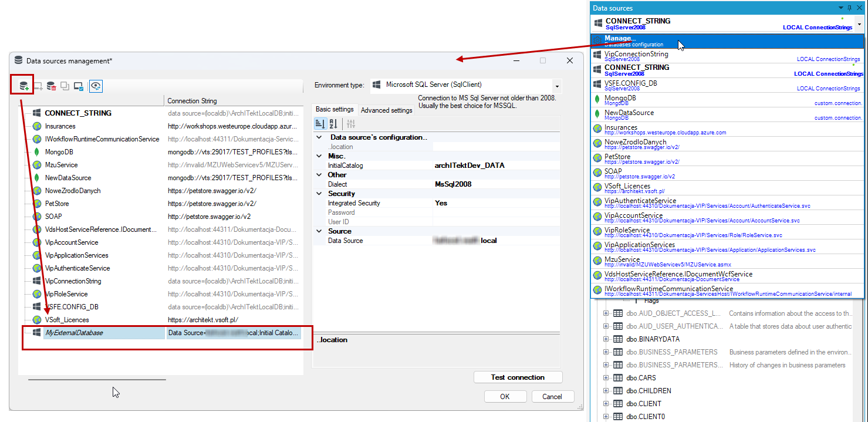Click the Windows icon beside CONNECT_STRING in list
Screen dimensions: 868x422
[37, 113]
